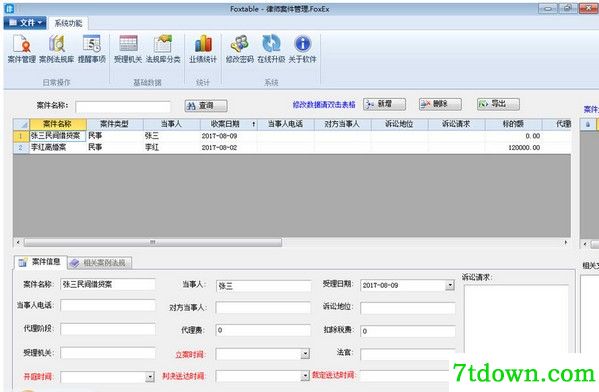Select row 1 header in table
The width and height of the screenshot is (599, 392).
click(21, 136)
